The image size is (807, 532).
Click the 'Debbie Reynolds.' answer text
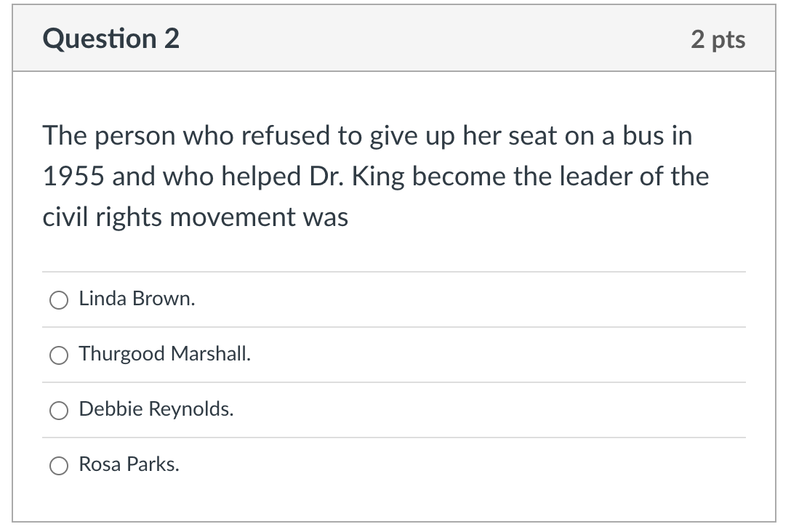156,409
